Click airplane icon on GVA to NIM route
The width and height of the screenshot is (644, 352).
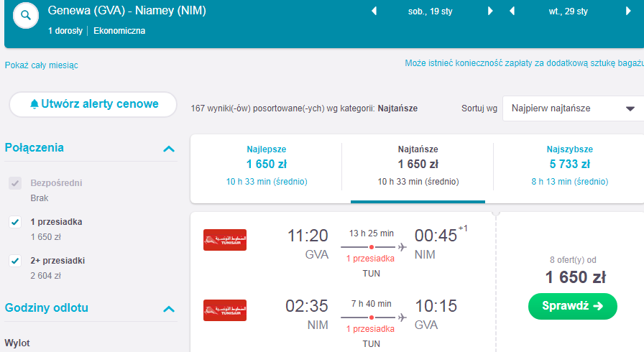tap(402, 247)
